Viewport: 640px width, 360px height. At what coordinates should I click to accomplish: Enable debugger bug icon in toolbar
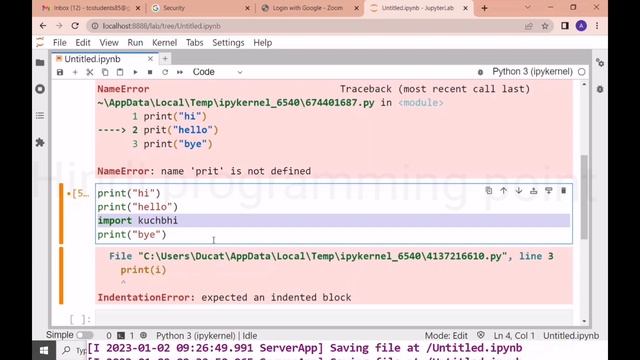(x=480, y=72)
